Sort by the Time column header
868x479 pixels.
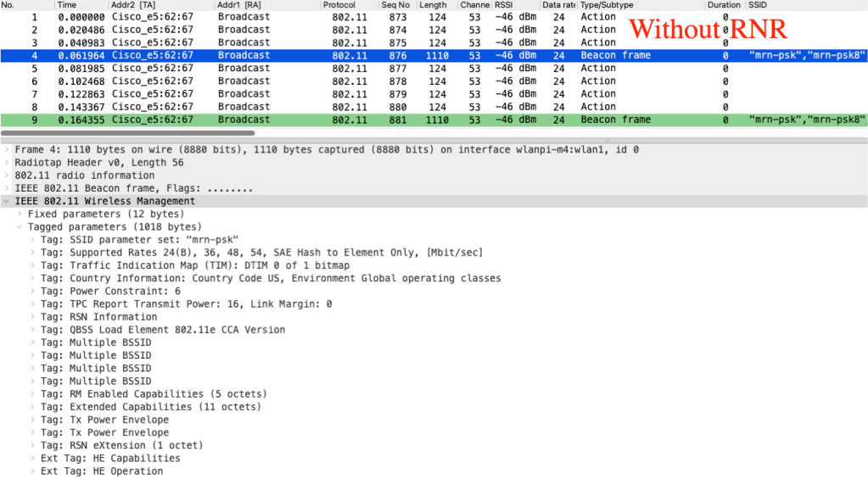(67, 5)
